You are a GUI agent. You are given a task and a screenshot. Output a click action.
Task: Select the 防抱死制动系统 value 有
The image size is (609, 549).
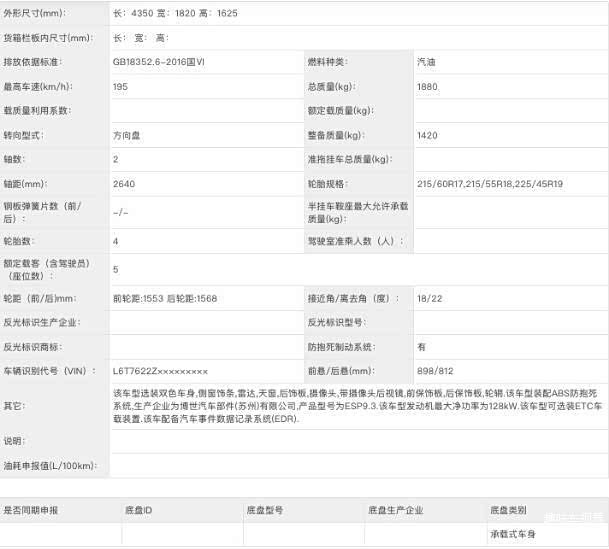(422, 347)
